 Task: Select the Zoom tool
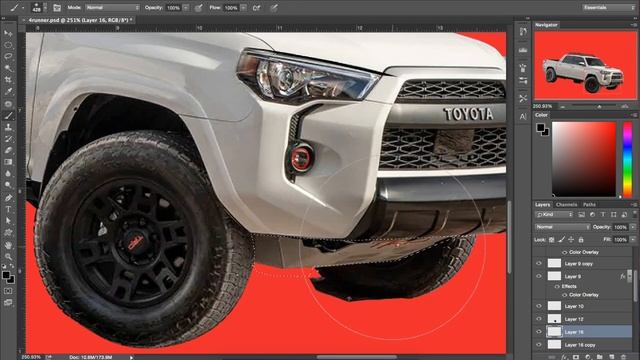(8, 257)
